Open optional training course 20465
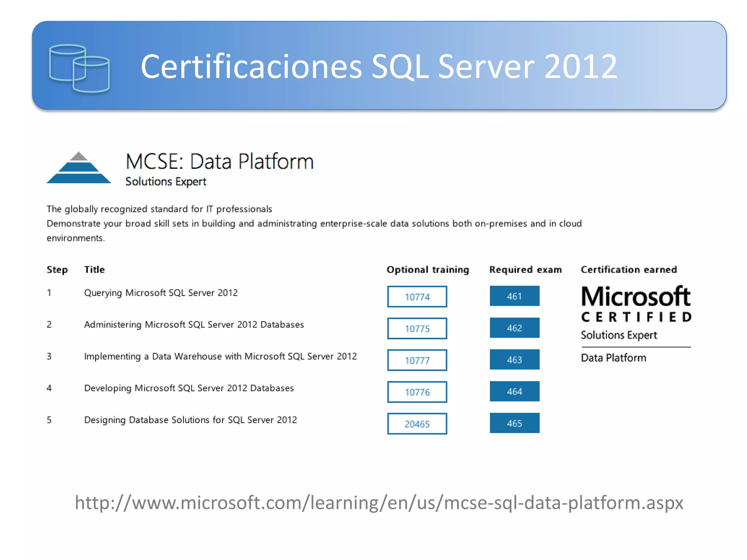This screenshot has width=747, height=560. [x=417, y=423]
